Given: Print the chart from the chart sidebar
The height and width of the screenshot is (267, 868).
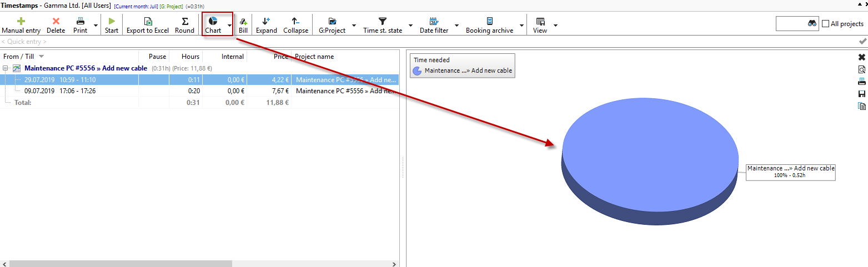Looking at the screenshot, I should coord(862,82).
